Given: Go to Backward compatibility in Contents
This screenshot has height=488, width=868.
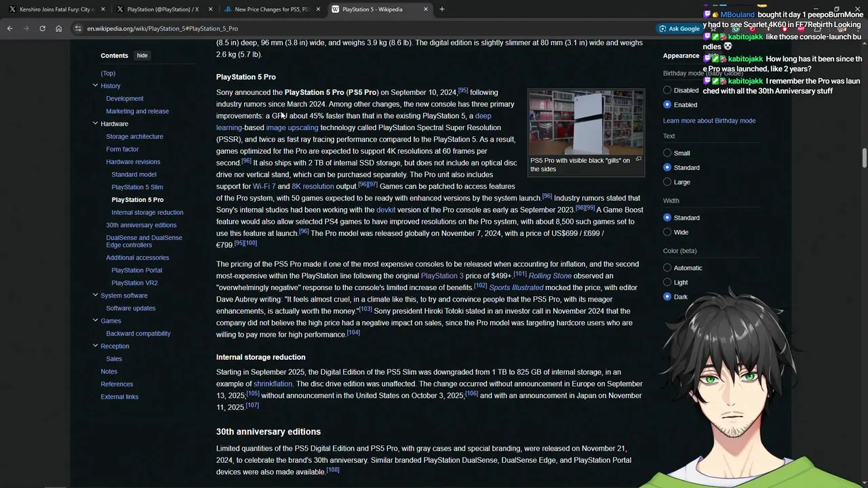Looking at the screenshot, I should point(138,333).
